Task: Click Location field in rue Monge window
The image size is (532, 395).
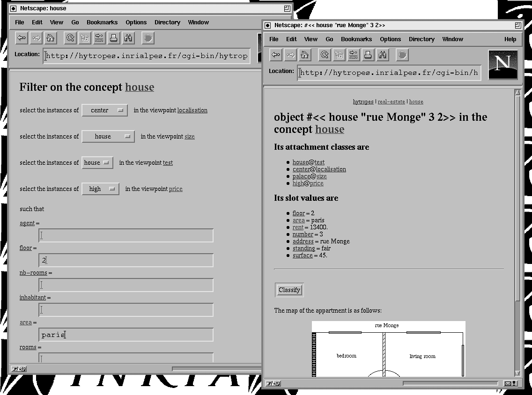Action: pos(389,73)
